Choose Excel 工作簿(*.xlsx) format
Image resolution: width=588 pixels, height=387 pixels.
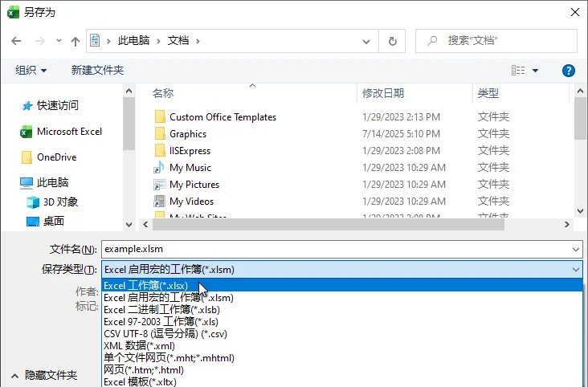(x=342, y=285)
